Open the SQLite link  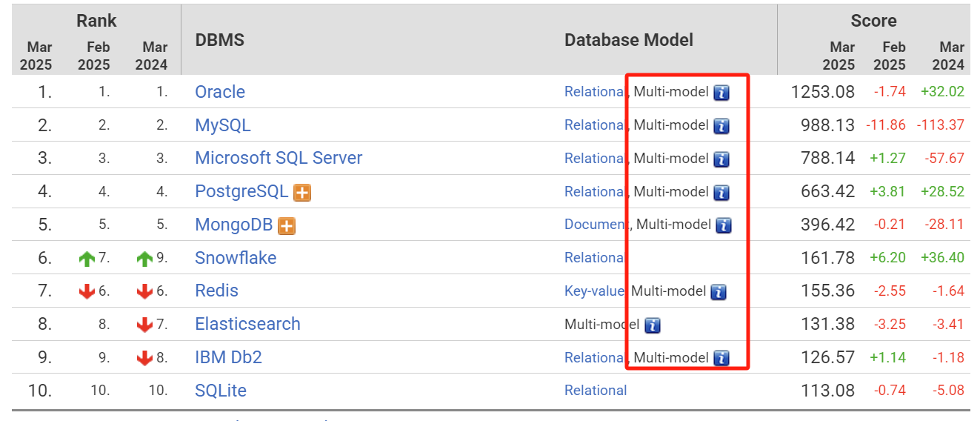[221, 391]
